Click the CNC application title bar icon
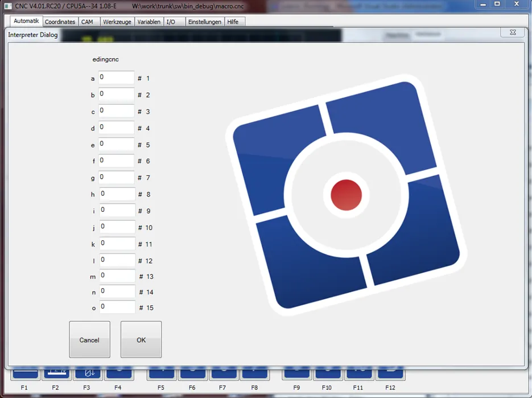 click(x=8, y=6)
